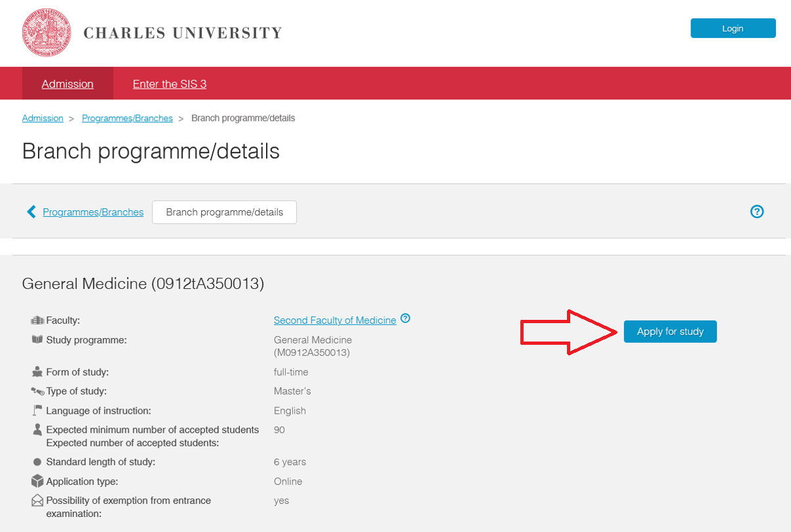
Task: Open Second Faculty of Medicine link
Action: pyautogui.click(x=335, y=321)
